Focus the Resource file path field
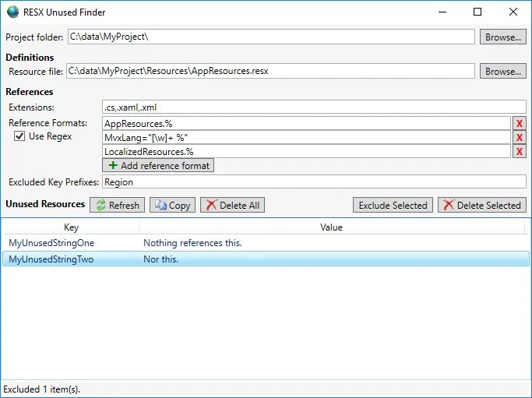The height and width of the screenshot is (398, 532). pyautogui.click(x=270, y=71)
